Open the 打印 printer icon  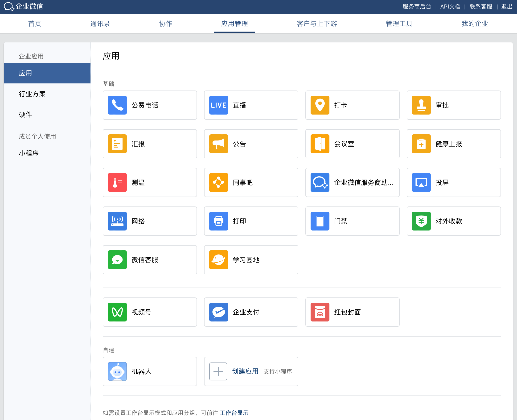pyautogui.click(x=218, y=221)
